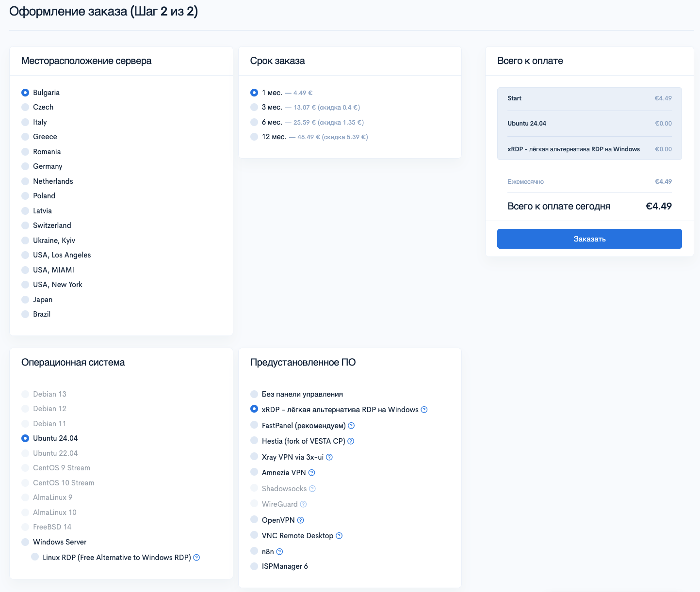Select Germany server location

click(25, 166)
